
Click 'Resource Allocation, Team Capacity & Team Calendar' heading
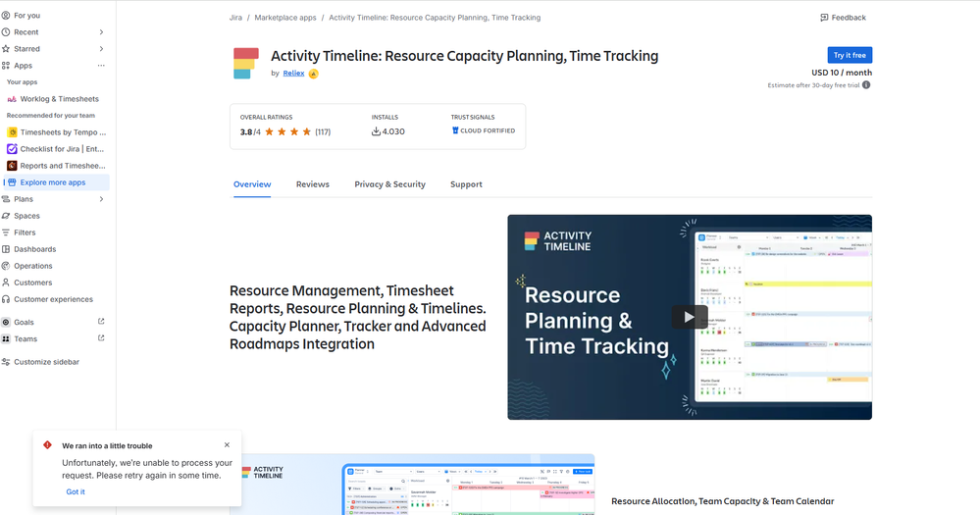pos(723,501)
